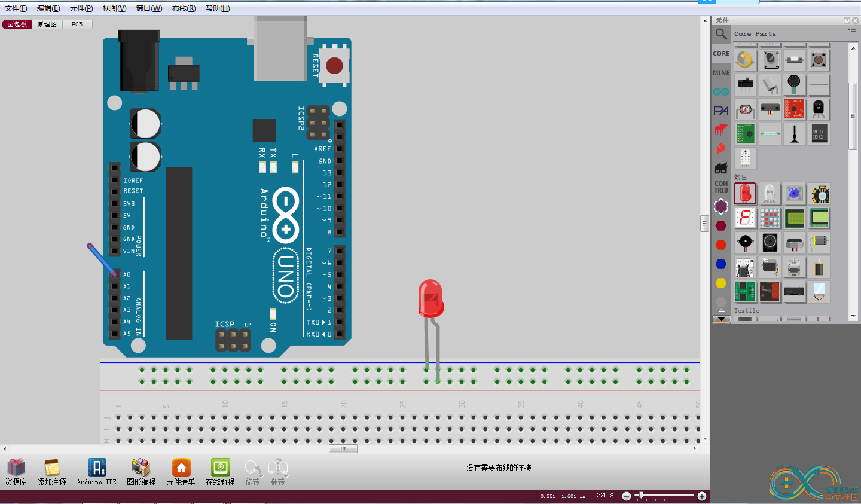Image resolution: width=861 pixels, height=504 pixels.
Task: Select the yellow hexagon bin
Action: pos(721,283)
